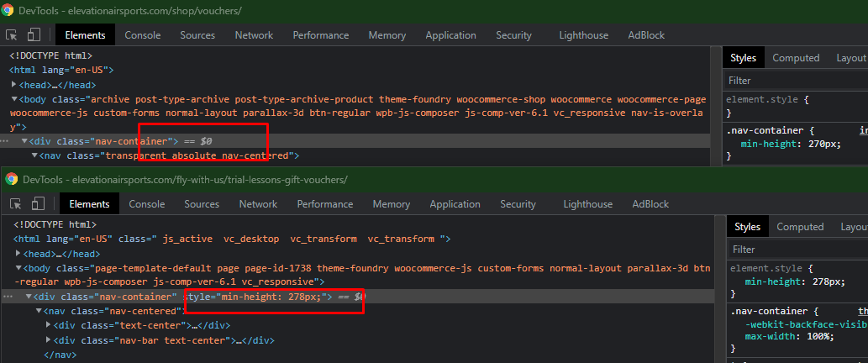Expand head node in bottom DevTools window
868x363 pixels.
click(x=18, y=254)
